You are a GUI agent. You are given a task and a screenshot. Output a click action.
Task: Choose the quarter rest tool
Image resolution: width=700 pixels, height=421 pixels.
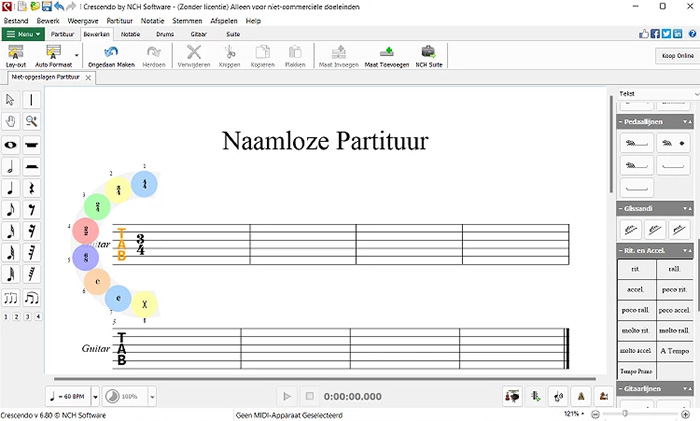tap(31, 188)
